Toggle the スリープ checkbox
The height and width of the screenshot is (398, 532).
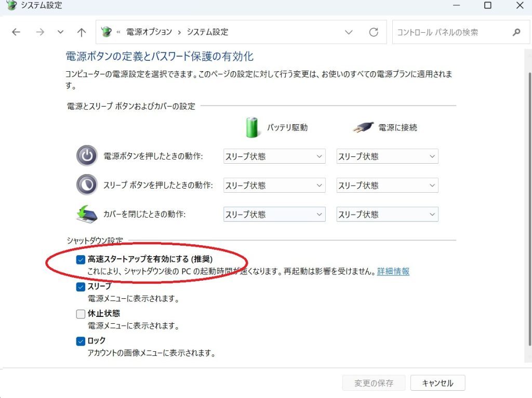coord(81,287)
